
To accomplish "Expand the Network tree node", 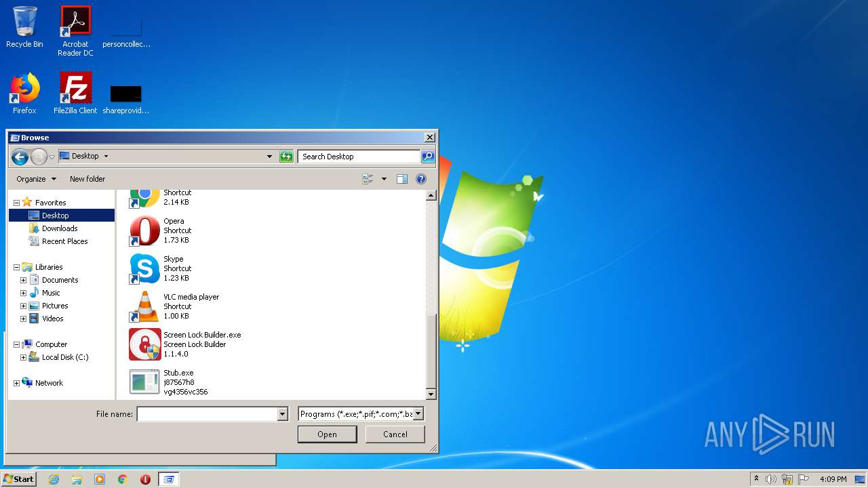I will click(16, 383).
